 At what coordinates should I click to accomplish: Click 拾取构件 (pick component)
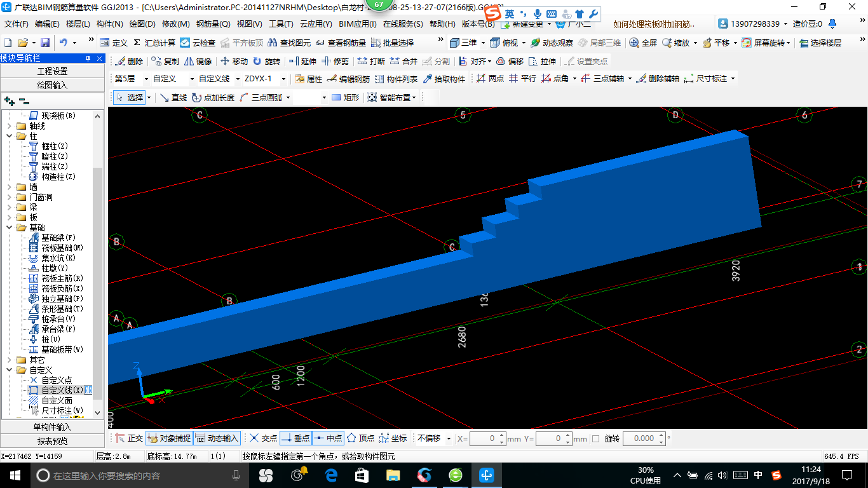pos(444,79)
